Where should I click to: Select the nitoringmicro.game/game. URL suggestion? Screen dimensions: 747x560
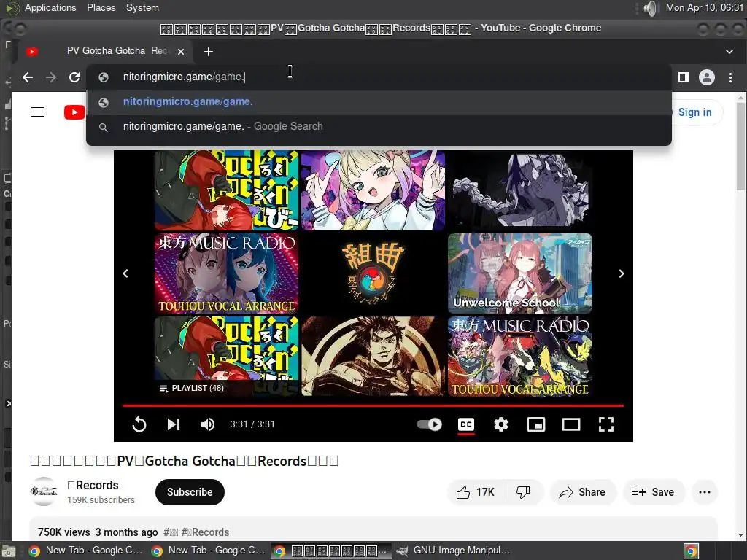point(379,102)
